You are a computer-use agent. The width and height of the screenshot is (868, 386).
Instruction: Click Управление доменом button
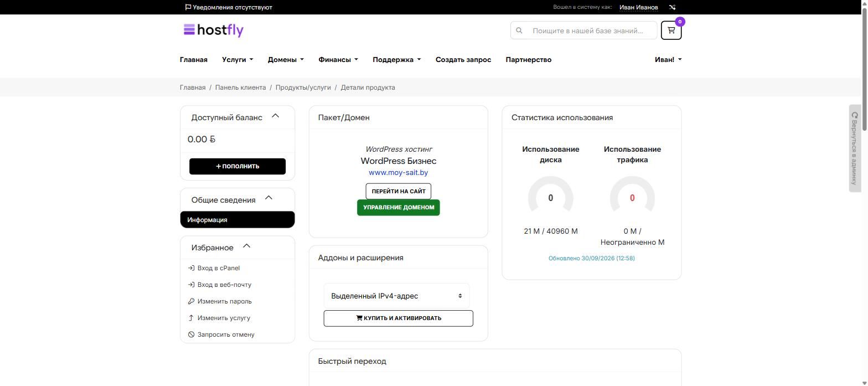point(399,208)
